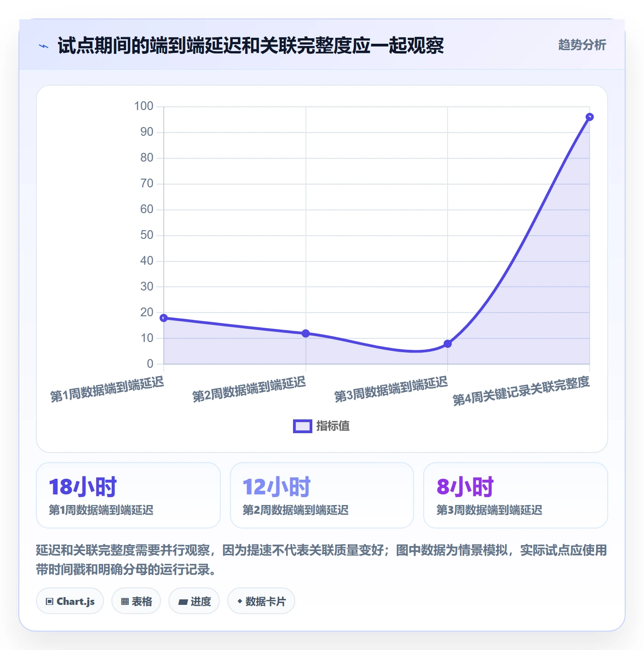Click the caption 第3周数据端到端延迟 under 8小时
This screenshot has height=650, width=644.
(489, 510)
